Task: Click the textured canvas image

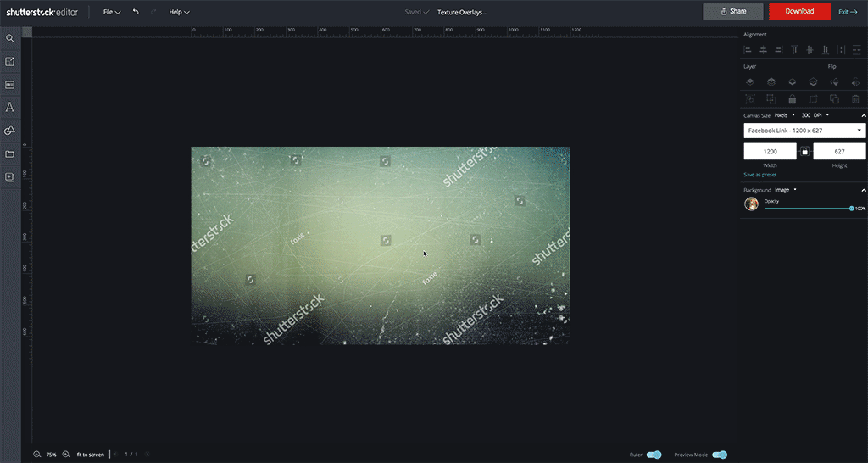Action: pyautogui.click(x=381, y=245)
